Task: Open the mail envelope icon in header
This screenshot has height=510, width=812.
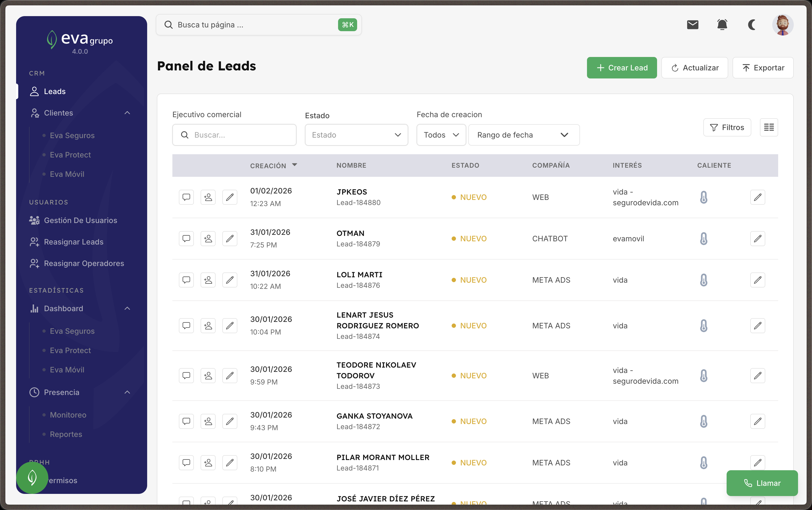Action: 692,25
